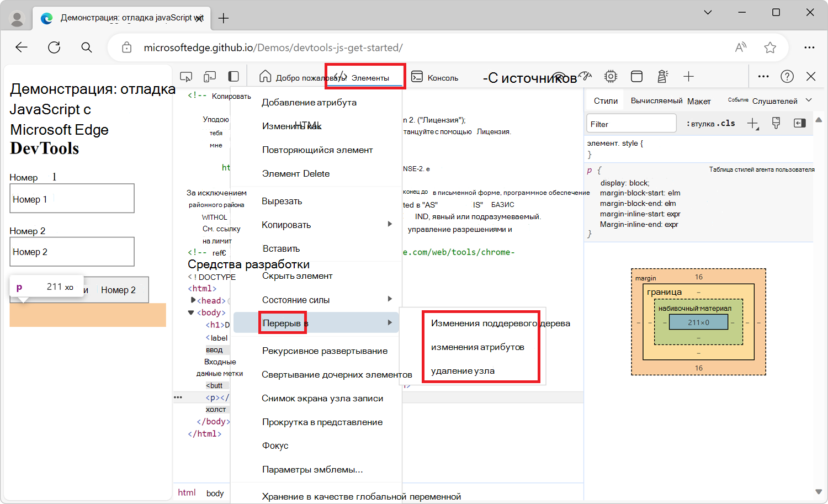Click the 'Номер 2' button on page
Viewport: 828px width, 504px height.
click(118, 290)
